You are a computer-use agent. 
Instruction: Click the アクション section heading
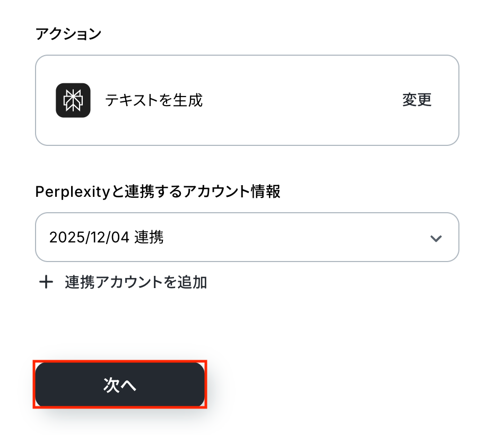point(68,34)
